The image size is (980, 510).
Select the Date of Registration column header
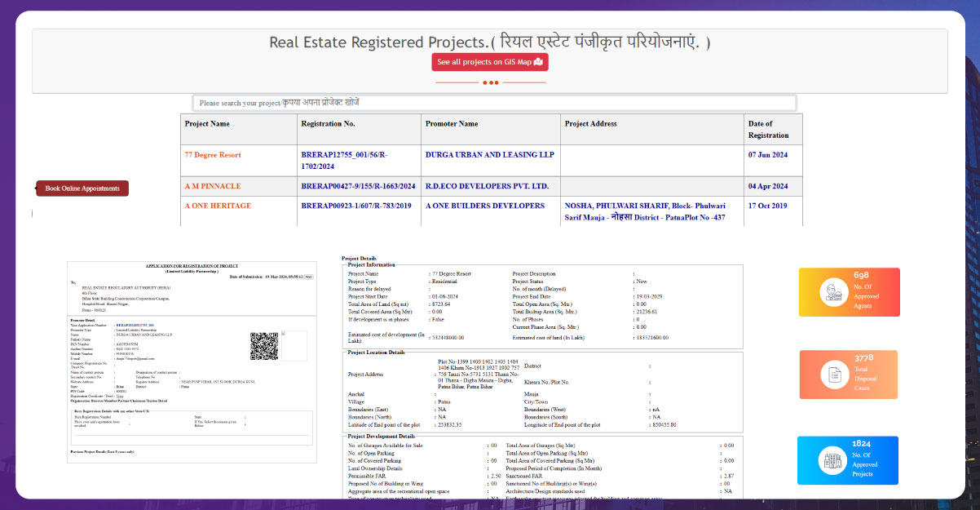[x=768, y=130]
